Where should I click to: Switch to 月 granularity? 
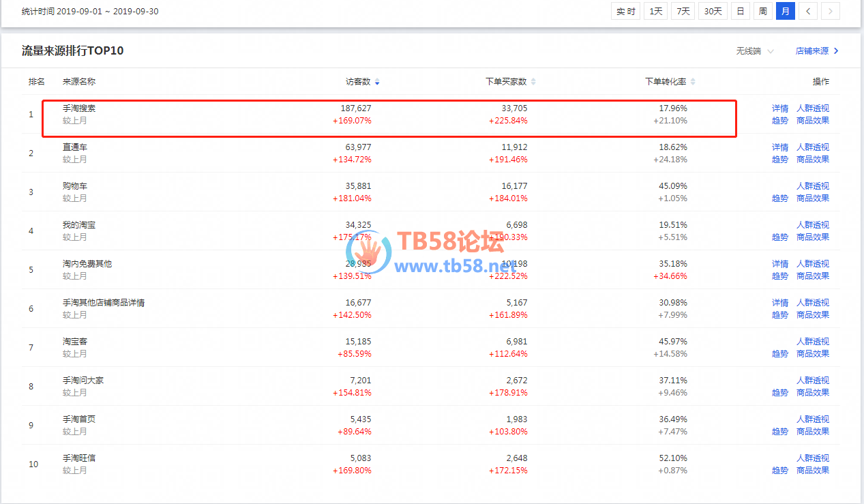(x=786, y=11)
